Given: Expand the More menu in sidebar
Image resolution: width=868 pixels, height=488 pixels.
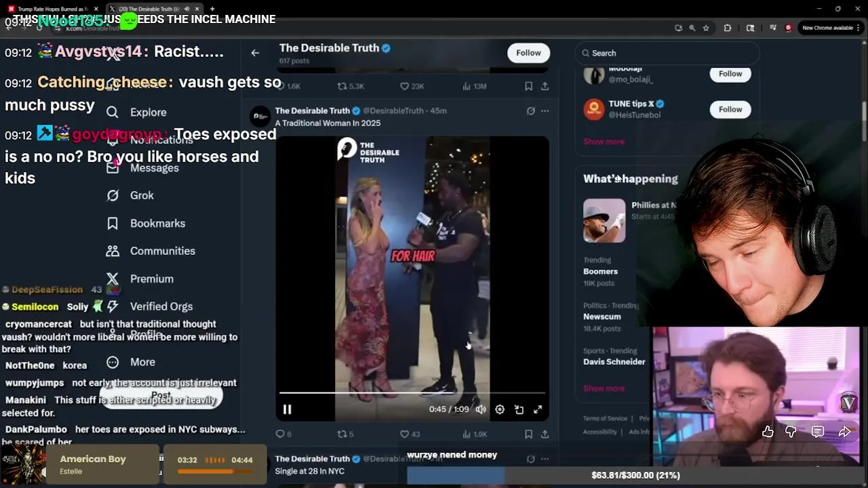Looking at the screenshot, I should pos(131,362).
